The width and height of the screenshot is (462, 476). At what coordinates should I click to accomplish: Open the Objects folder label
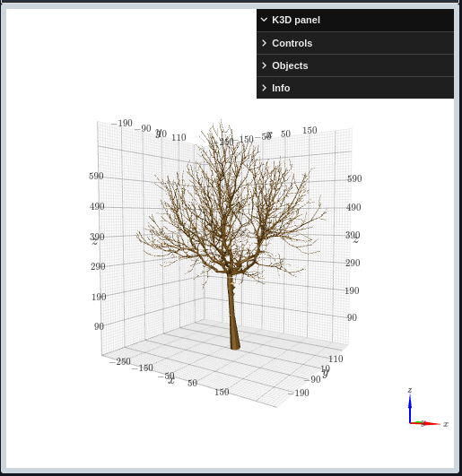point(290,65)
